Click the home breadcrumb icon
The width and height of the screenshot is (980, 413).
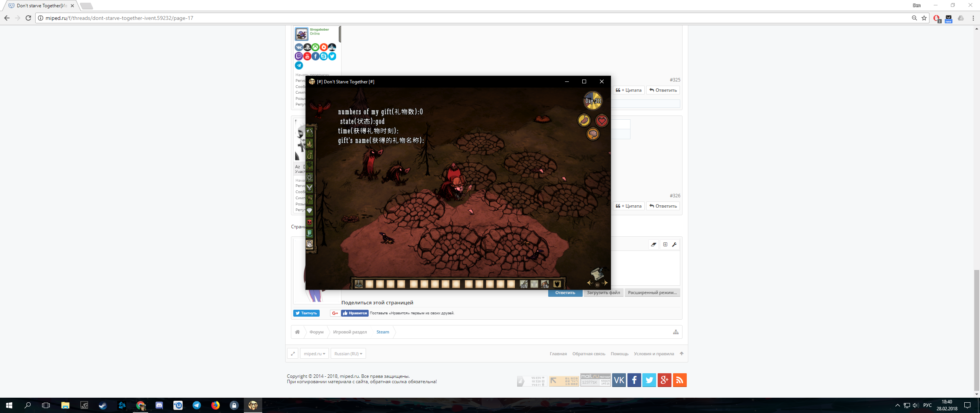(x=297, y=332)
